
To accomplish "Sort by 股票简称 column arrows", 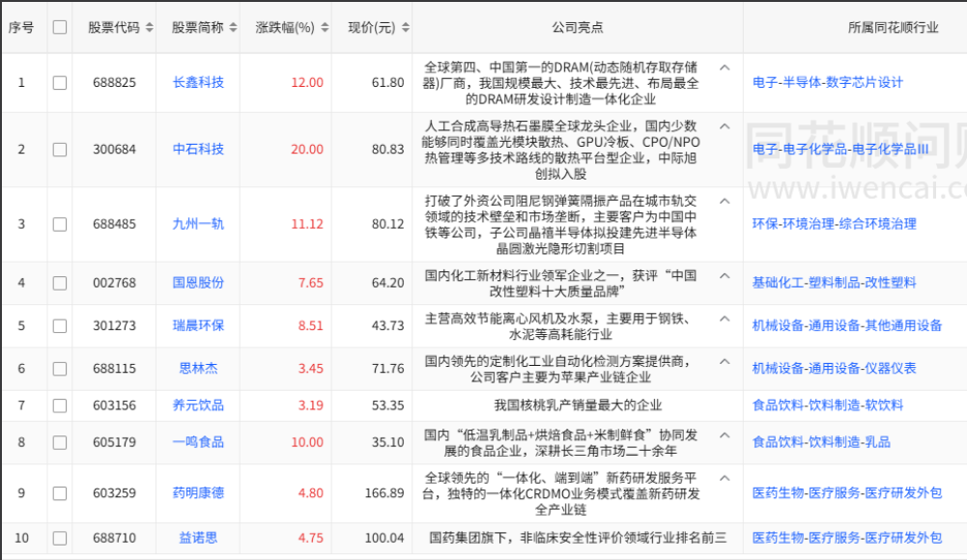I will click(233, 28).
